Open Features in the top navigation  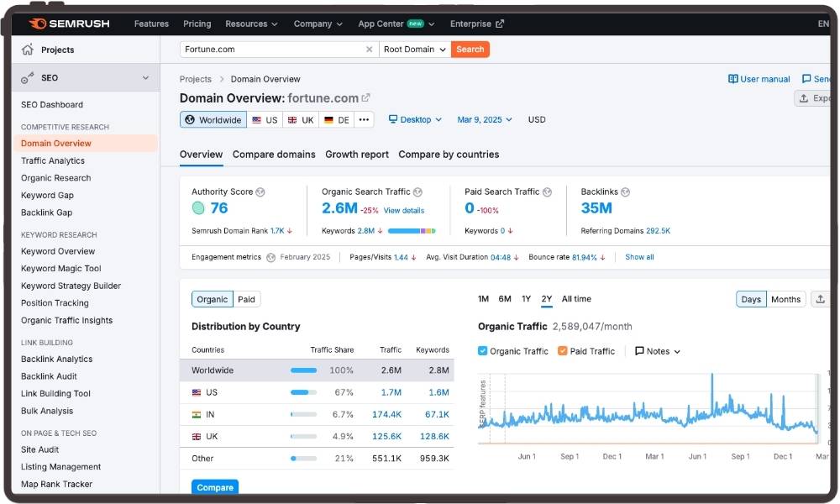point(151,24)
